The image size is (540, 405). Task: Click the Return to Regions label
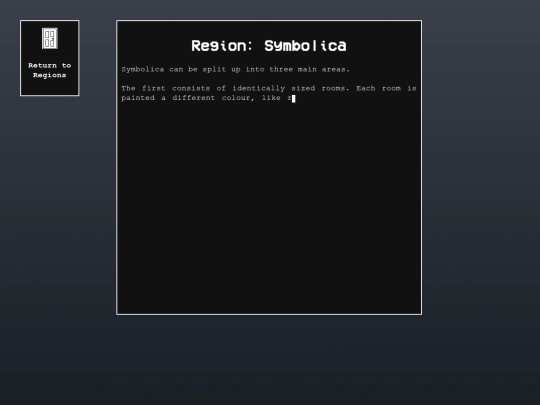(x=50, y=70)
